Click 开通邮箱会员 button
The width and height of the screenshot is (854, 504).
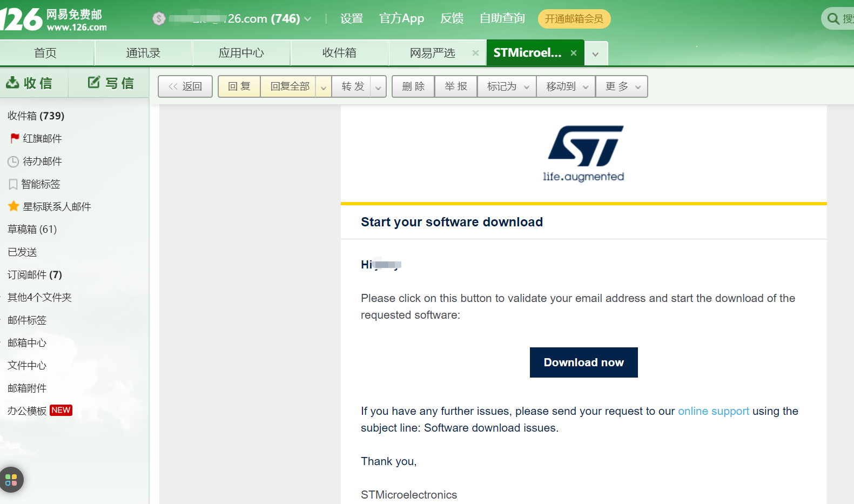pos(574,19)
